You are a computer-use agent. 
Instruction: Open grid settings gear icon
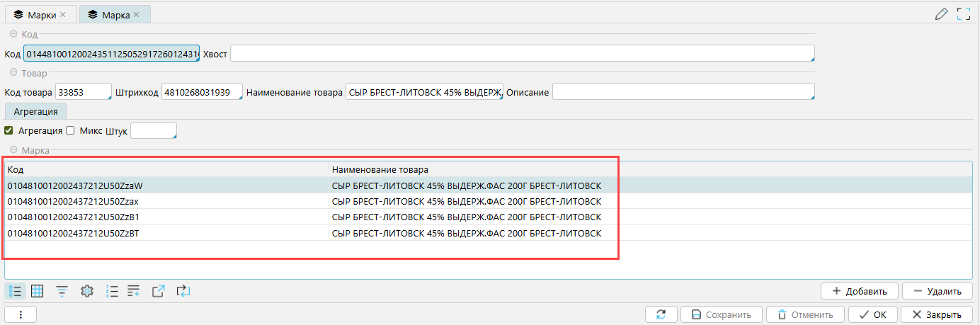(x=87, y=291)
